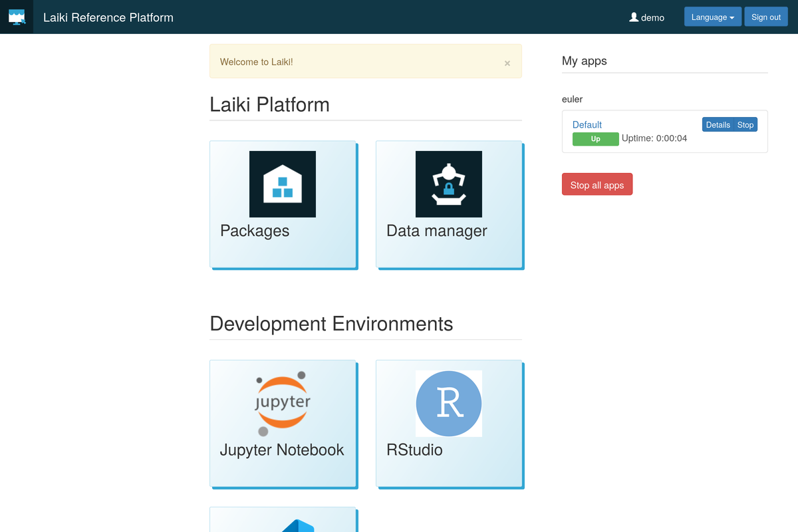Viewport: 798px width, 532px height.
Task: Dismiss the Welcome to Laiki alert
Action: coord(507,63)
